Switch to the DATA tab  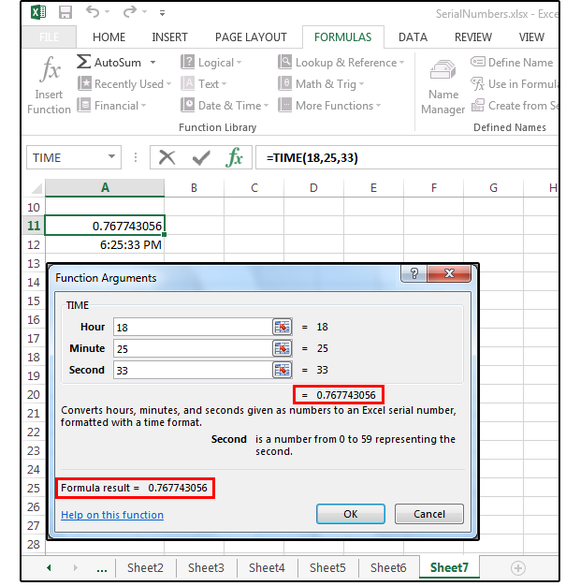tap(413, 37)
